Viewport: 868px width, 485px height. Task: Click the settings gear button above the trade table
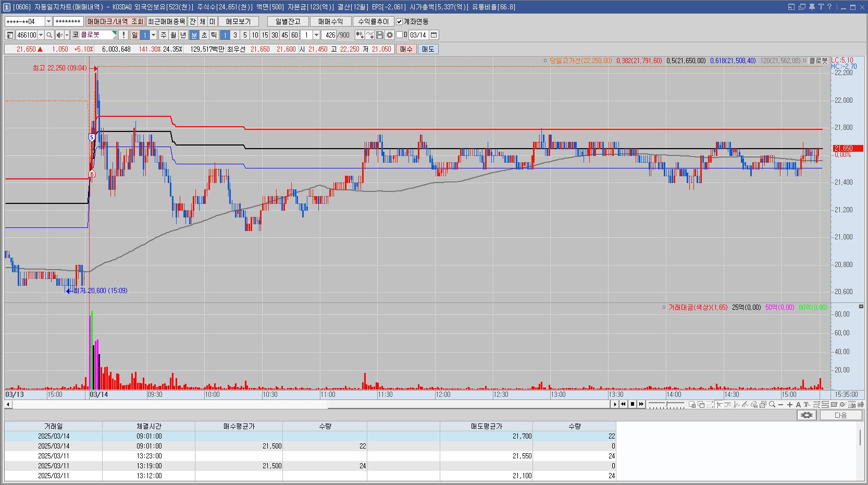[x=807, y=415]
